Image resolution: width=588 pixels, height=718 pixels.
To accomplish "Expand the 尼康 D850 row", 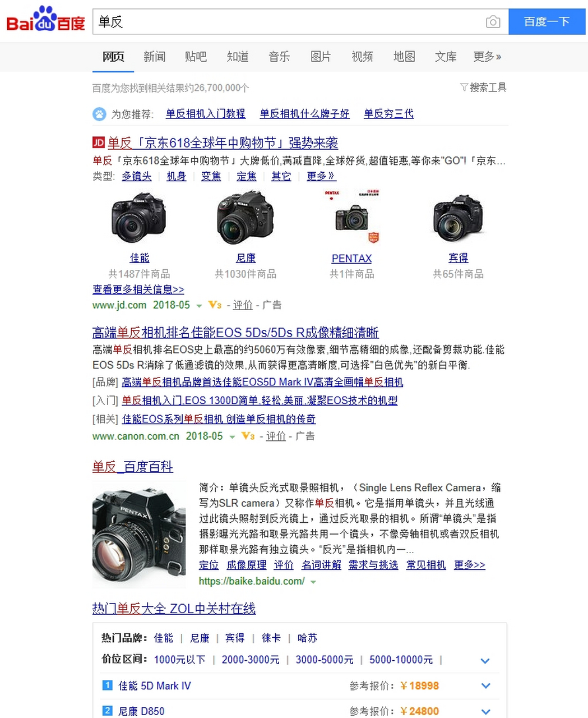I will tap(485, 711).
